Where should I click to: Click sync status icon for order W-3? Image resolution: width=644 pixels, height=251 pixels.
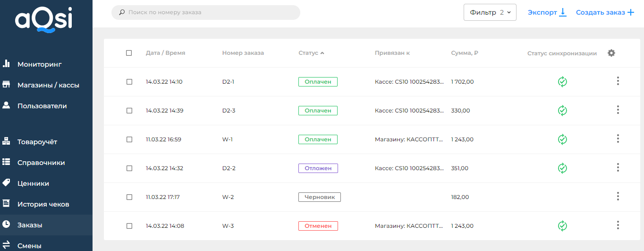pyautogui.click(x=562, y=226)
